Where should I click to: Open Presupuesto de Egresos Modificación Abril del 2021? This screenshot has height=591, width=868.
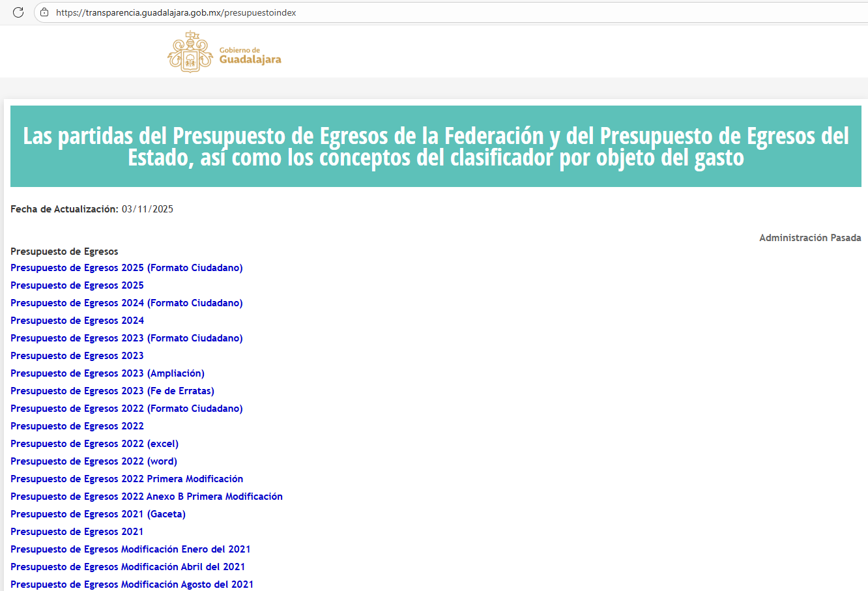click(128, 567)
